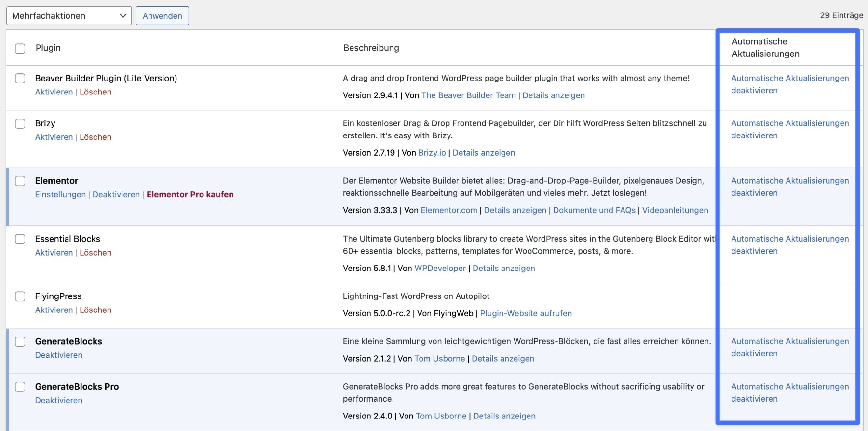The height and width of the screenshot is (431, 868).
Task: Open Tom Usborne link for GenerateBlocks Pro
Action: coord(441,417)
